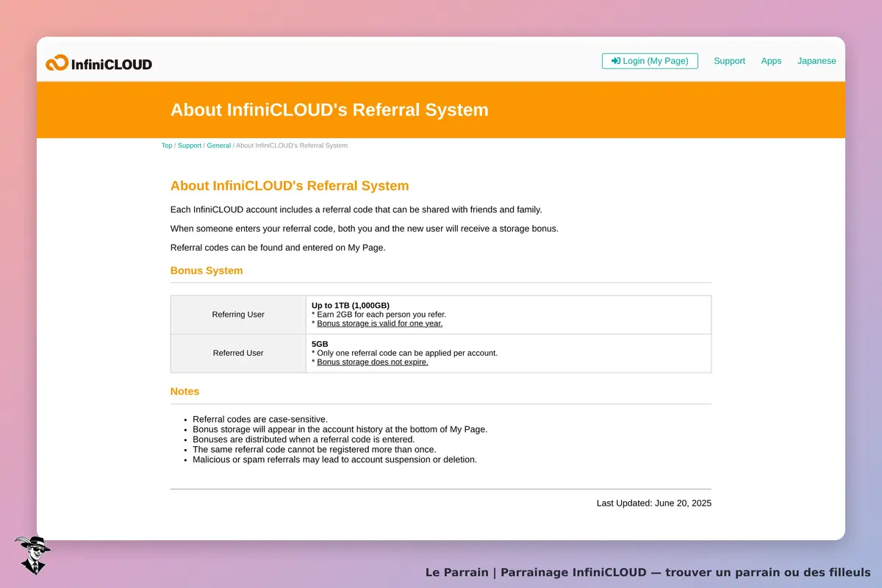Click the sentence 'When someone enters your referral code'

click(365, 229)
